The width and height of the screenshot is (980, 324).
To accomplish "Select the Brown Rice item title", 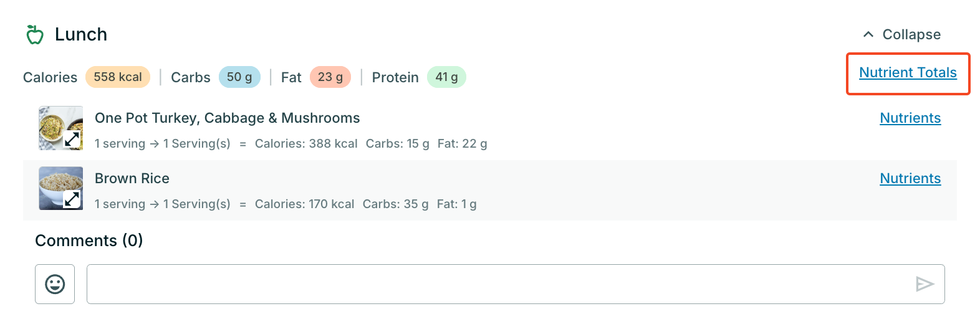I will tap(132, 179).
